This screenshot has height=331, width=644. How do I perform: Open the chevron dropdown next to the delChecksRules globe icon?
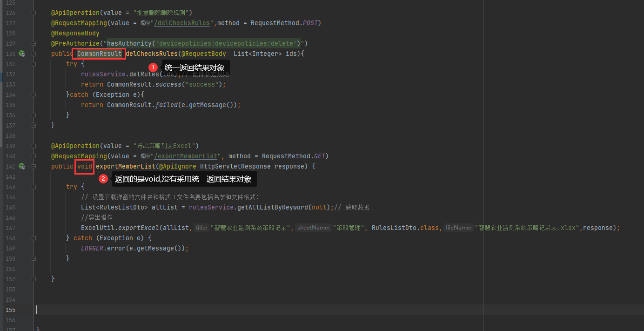149,22
